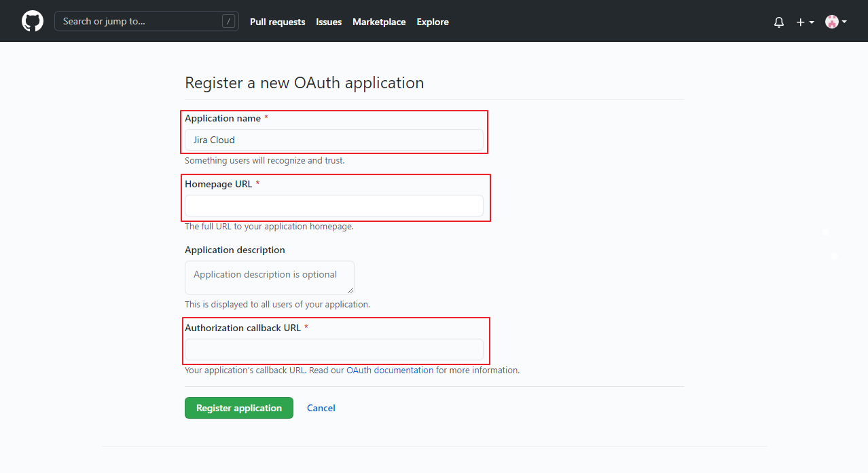Open the notifications bell
This screenshot has width=868, height=473.
(779, 22)
